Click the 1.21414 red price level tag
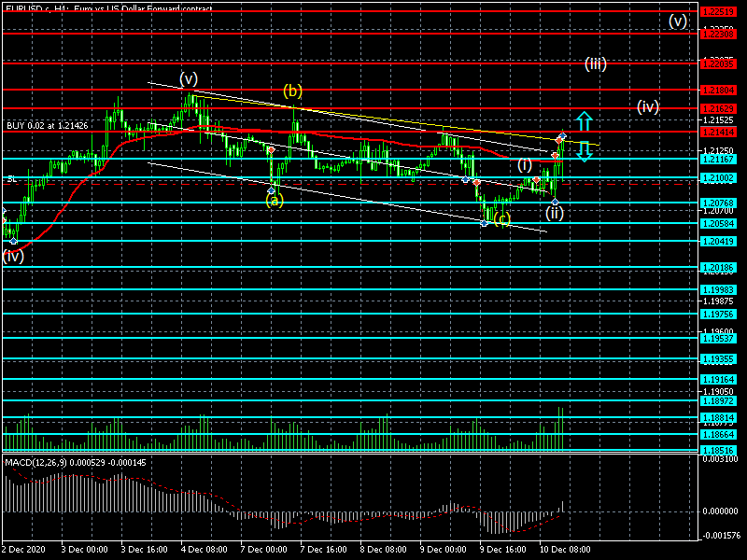The width and height of the screenshot is (747, 560). [717, 132]
